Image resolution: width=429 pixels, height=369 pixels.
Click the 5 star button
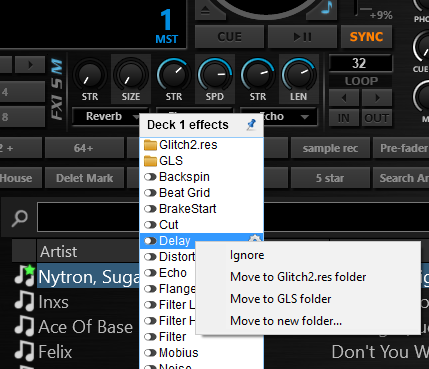[330, 178]
